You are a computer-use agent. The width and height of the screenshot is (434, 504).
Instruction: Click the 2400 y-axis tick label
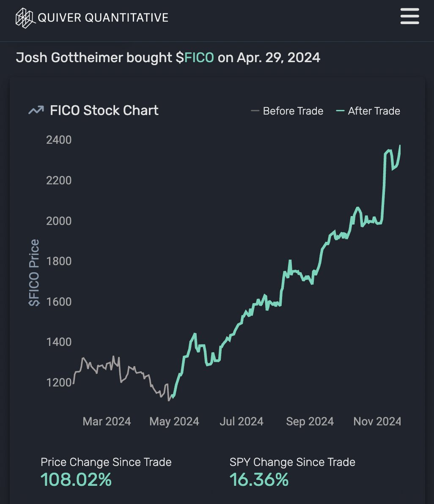pyautogui.click(x=59, y=140)
